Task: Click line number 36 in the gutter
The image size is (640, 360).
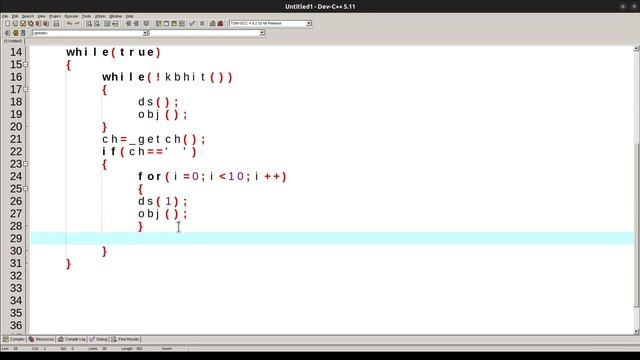Action: tap(16, 325)
